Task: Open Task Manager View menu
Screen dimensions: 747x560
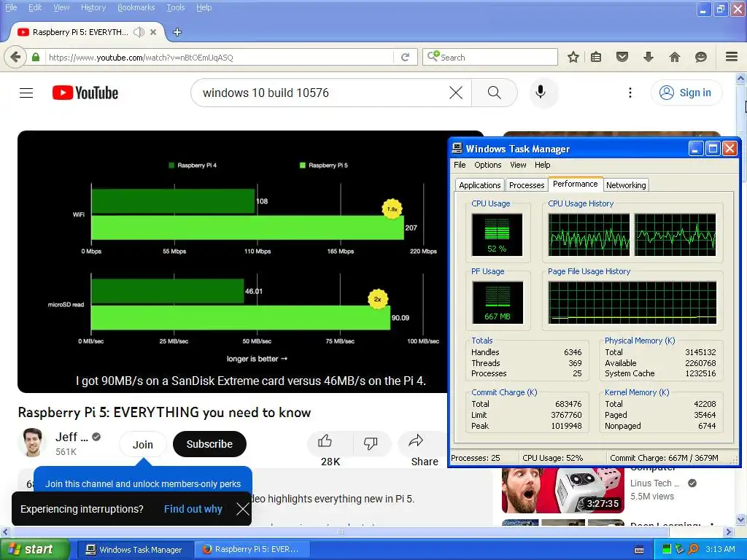Action: click(518, 165)
